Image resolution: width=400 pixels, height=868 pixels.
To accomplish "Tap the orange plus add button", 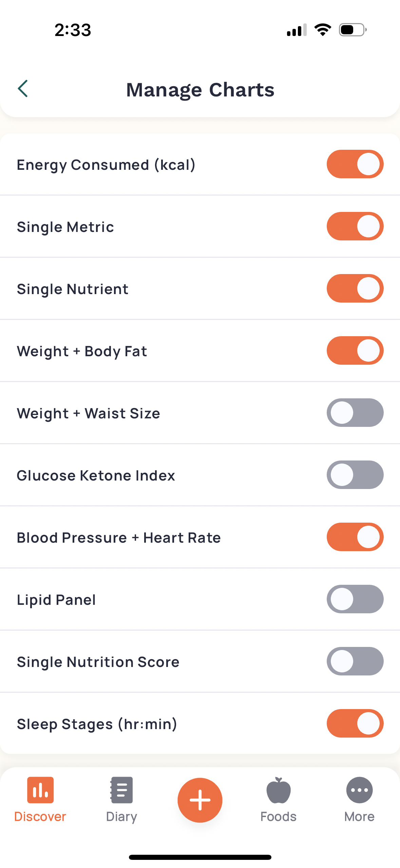I will pyautogui.click(x=200, y=800).
